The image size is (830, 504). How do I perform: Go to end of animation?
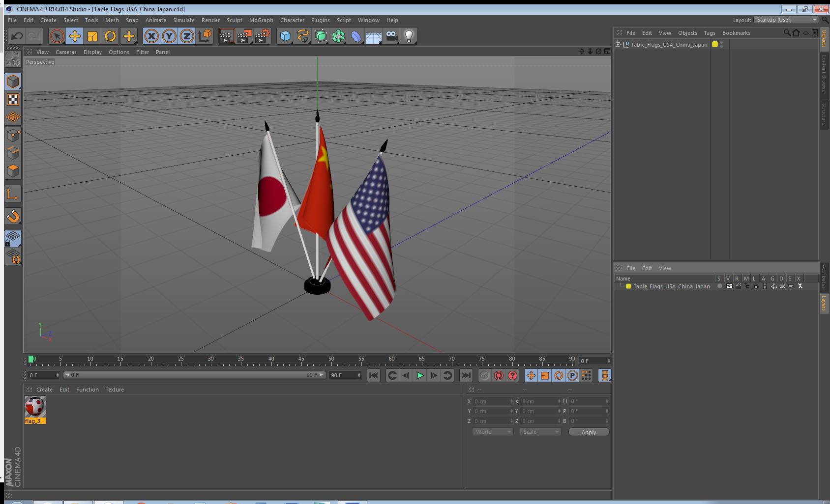[x=466, y=375]
